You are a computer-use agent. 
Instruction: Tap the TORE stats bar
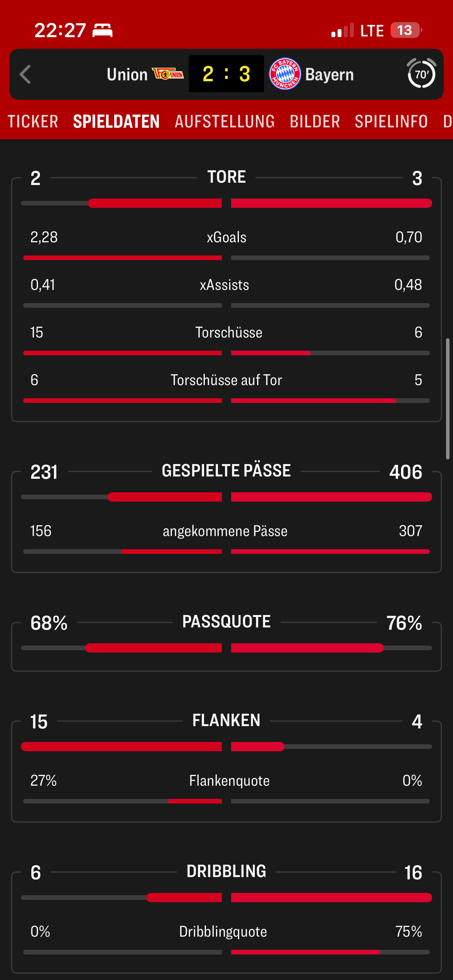click(x=226, y=203)
